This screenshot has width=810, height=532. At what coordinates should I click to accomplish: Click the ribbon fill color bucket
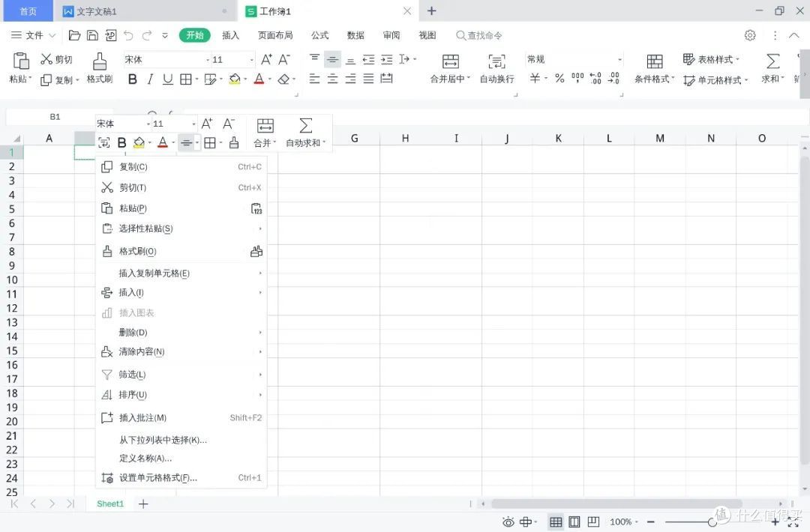[x=235, y=79]
